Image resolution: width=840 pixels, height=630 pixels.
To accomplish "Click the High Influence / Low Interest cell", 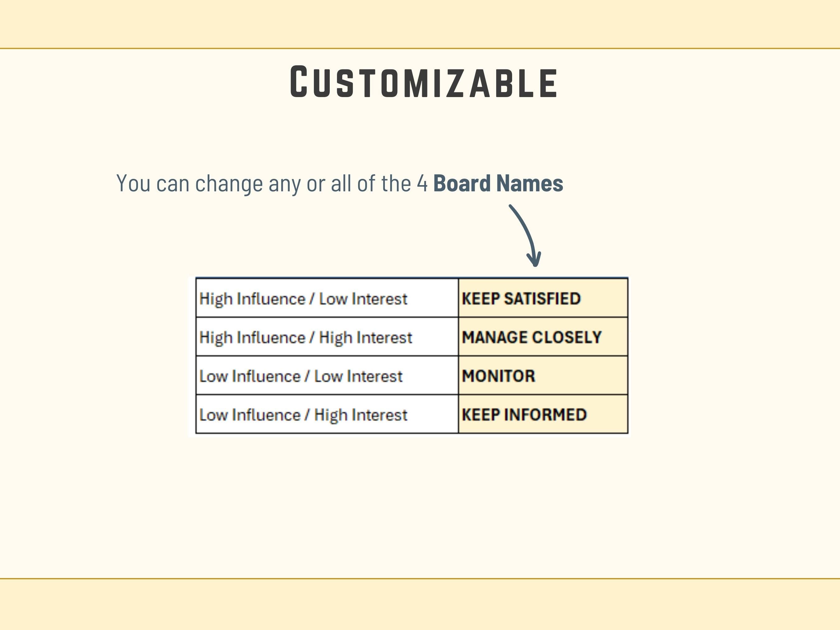I will (327, 298).
